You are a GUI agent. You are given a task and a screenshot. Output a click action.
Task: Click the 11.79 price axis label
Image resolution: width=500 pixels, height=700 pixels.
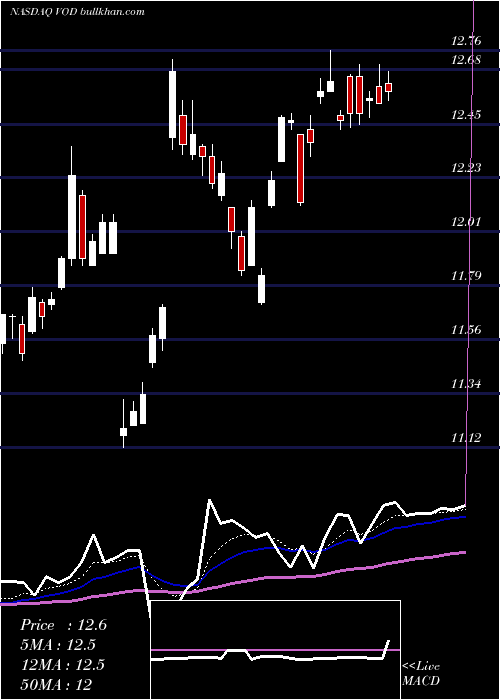pos(466,276)
